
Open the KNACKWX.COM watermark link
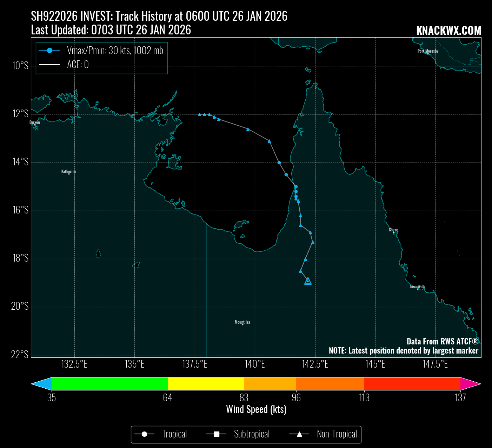tap(448, 31)
